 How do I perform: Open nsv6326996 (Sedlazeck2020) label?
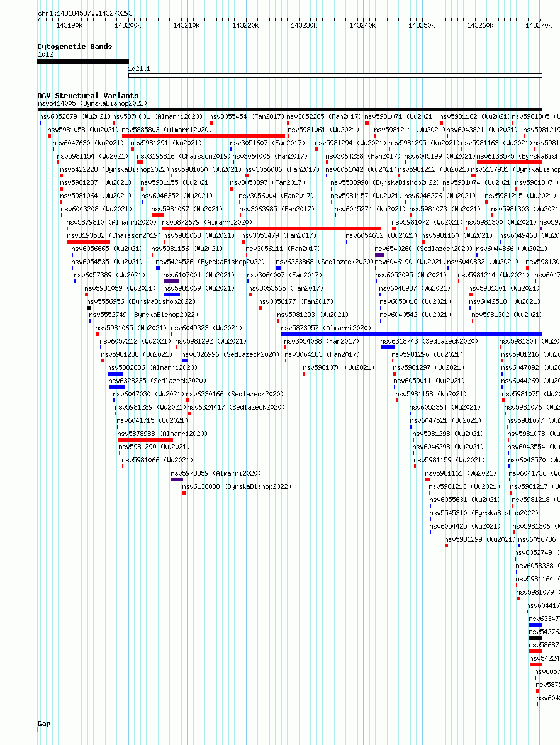pyautogui.click(x=230, y=354)
